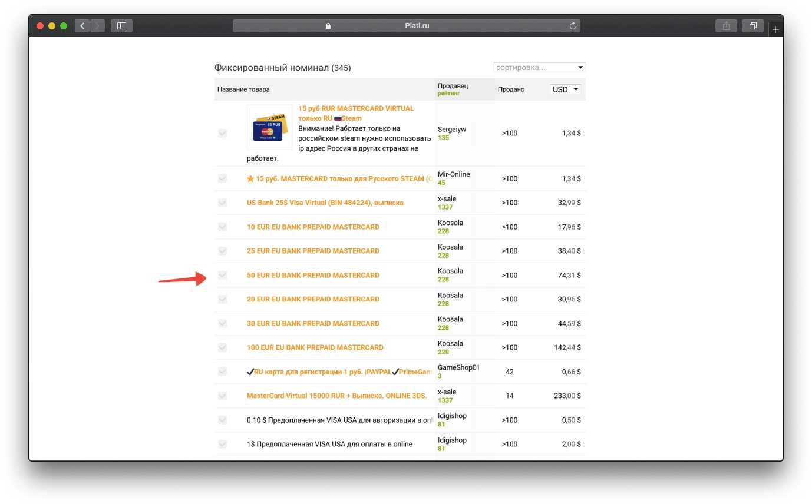Check the box for MasterCard Virtual 15000 RUR

pyautogui.click(x=222, y=396)
